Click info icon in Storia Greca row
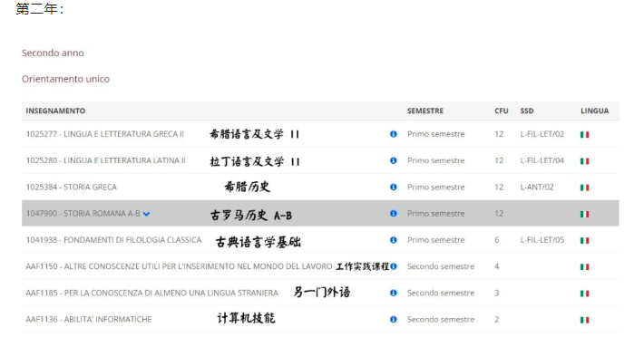Image resolution: width=644 pixels, height=347 pixels. (394, 187)
